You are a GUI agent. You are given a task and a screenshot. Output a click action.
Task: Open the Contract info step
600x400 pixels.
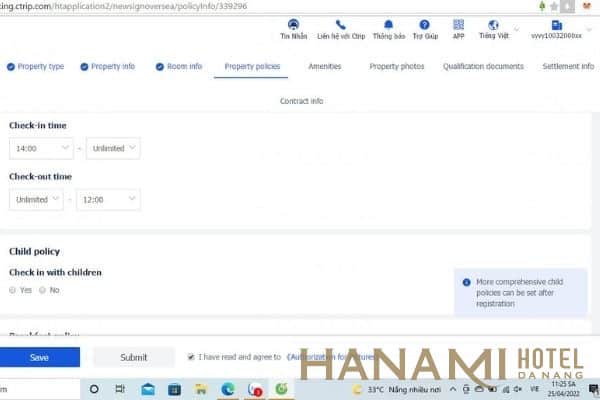[x=301, y=101]
